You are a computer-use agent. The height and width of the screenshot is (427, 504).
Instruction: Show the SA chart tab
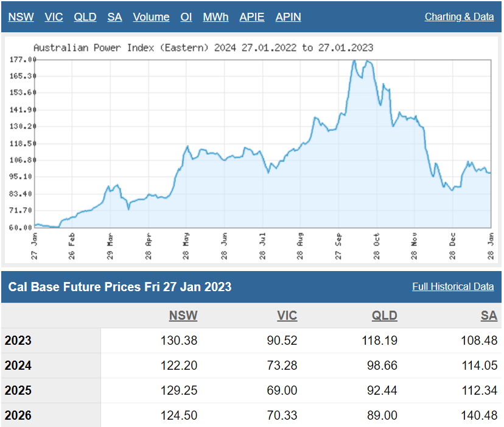114,17
